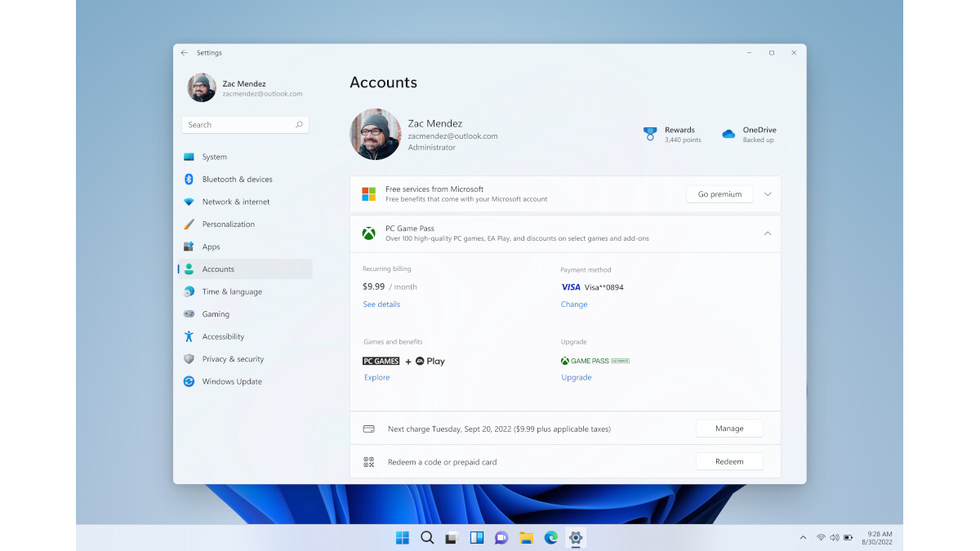Image resolution: width=980 pixels, height=551 pixels.
Task: Click the Microsoft Rewards trophy icon
Action: (x=650, y=132)
